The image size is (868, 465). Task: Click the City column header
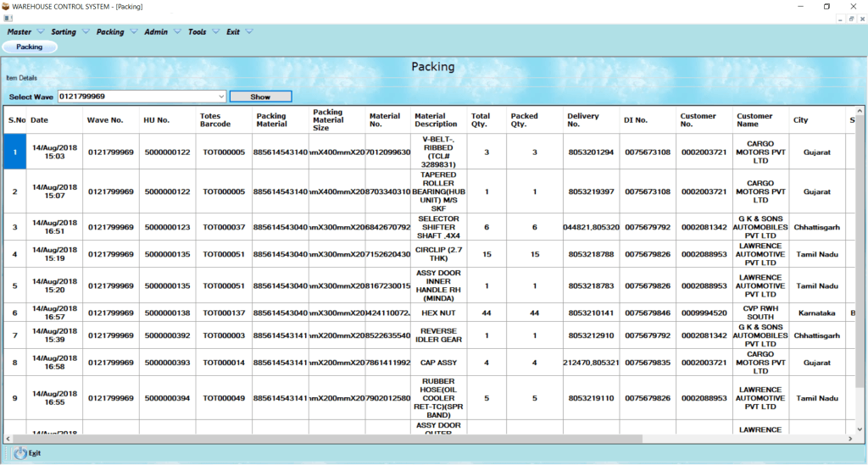[817, 120]
